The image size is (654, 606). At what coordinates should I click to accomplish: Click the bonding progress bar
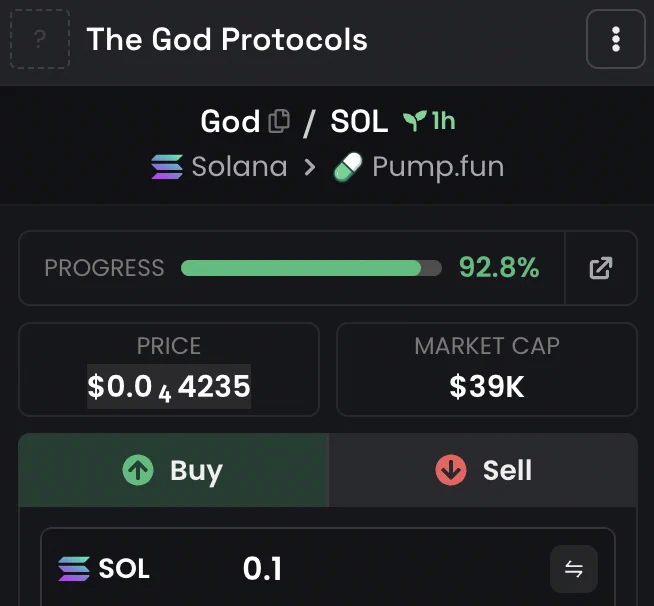(x=311, y=268)
